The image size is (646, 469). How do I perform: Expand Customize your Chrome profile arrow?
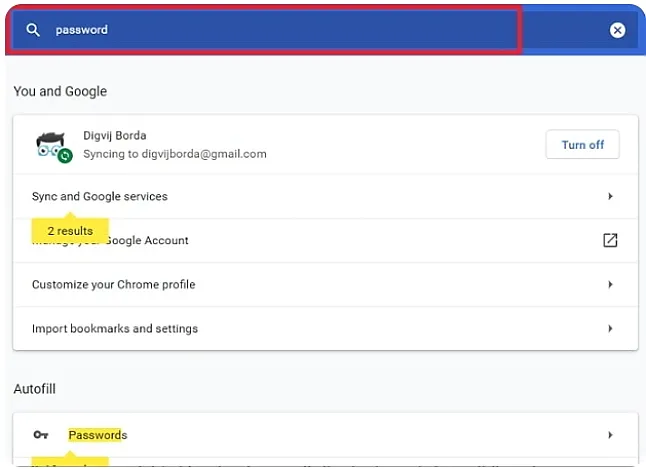point(610,284)
